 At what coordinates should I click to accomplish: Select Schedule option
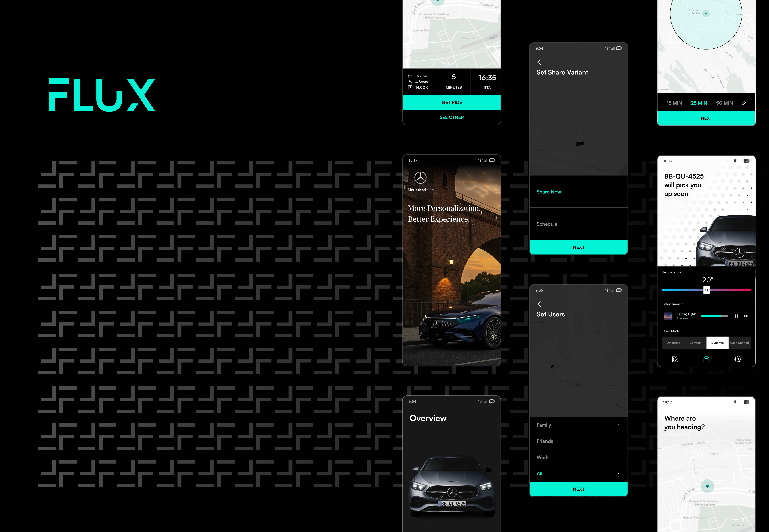(x=579, y=224)
